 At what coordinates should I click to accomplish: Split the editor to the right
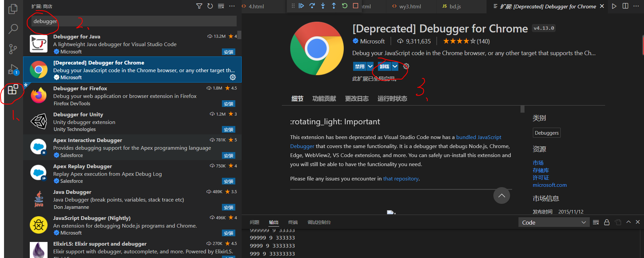coord(625,6)
